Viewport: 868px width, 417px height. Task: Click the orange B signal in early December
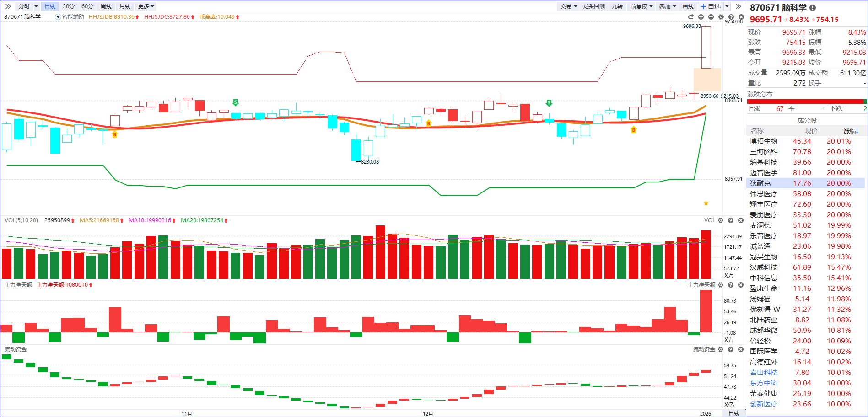(x=429, y=123)
